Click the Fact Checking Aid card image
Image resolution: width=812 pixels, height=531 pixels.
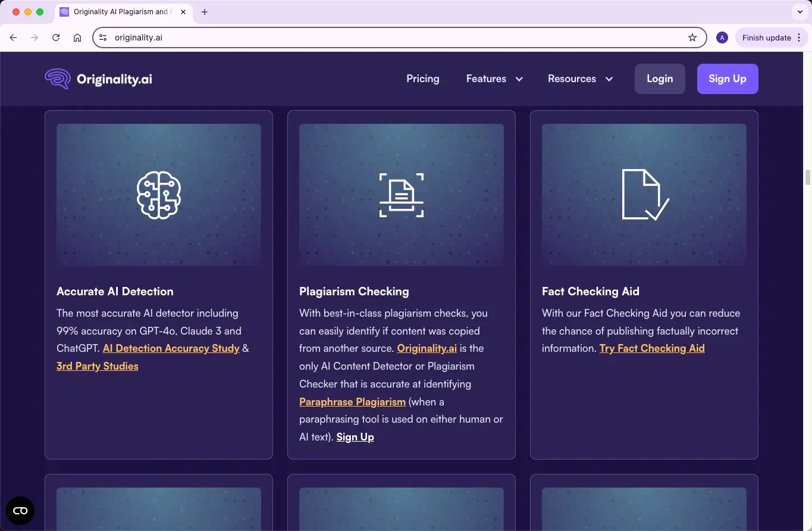pyautogui.click(x=644, y=195)
